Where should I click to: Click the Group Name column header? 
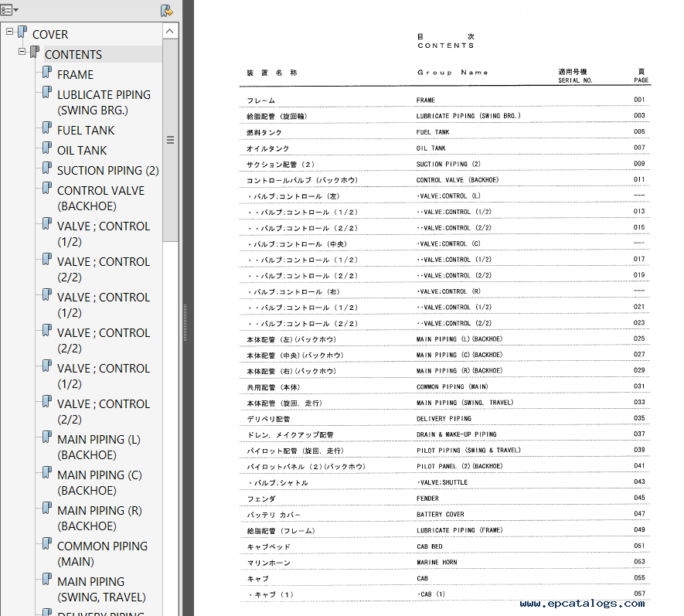pyautogui.click(x=452, y=73)
